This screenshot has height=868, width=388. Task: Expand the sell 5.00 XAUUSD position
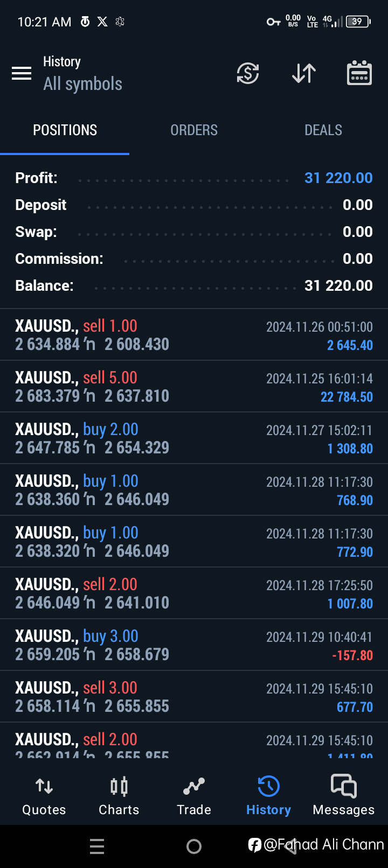click(x=194, y=387)
